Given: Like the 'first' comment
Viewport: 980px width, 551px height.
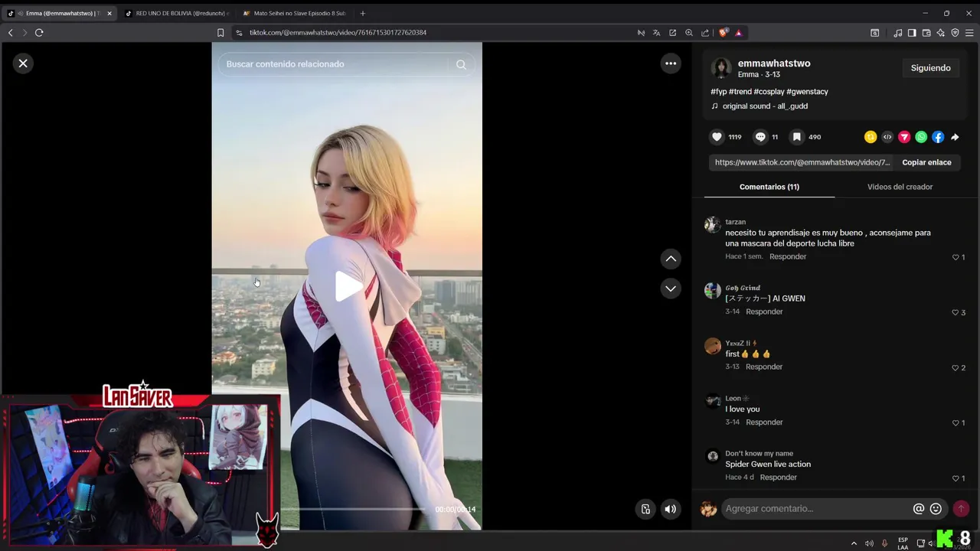Looking at the screenshot, I should click(955, 367).
